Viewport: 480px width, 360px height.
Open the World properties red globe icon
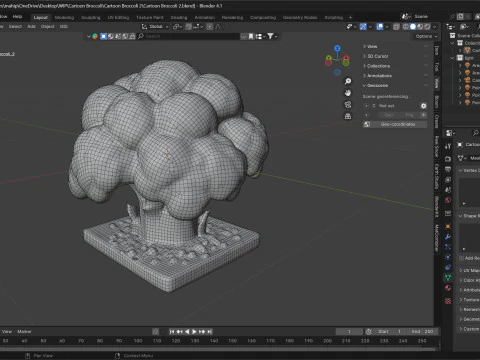448,200
